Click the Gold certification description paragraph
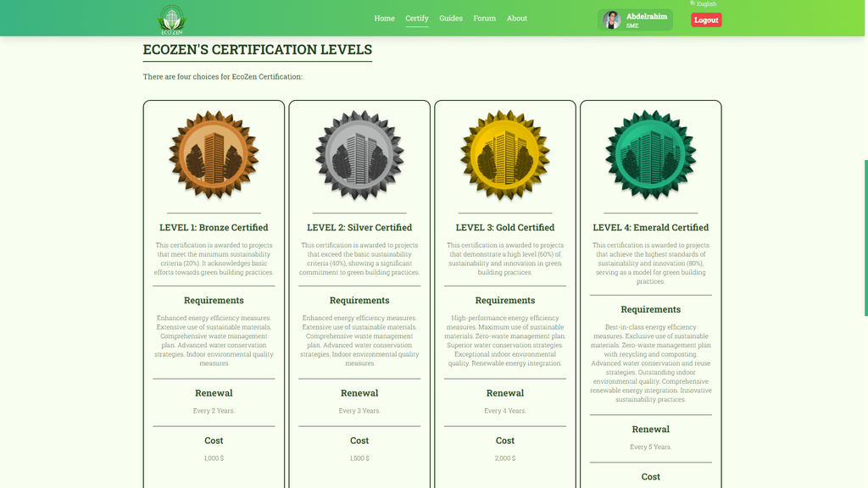The width and height of the screenshot is (868, 488). (505, 258)
